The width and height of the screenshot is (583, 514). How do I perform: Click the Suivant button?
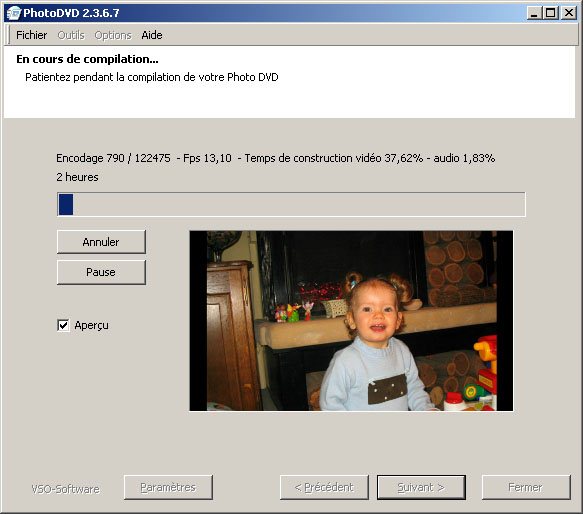(x=421, y=487)
